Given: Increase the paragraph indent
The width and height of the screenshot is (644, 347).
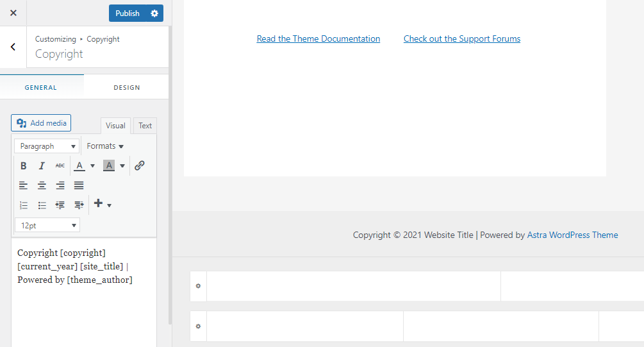Looking at the screenshot, I should (x=79, y=205).
